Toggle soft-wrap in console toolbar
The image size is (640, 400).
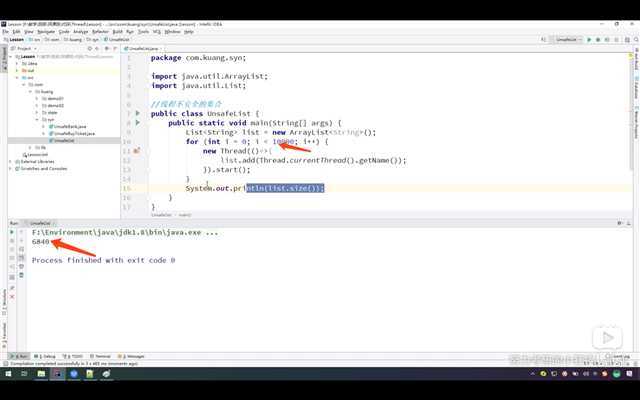click(x=22, y=249)
